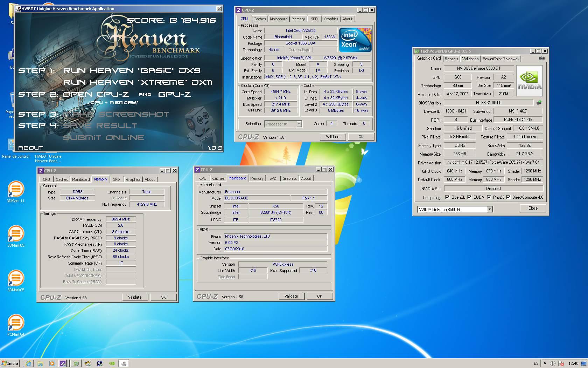Click the Paint icon in taskbar
This screenshot has width=588, height=368.
(87, 363)
